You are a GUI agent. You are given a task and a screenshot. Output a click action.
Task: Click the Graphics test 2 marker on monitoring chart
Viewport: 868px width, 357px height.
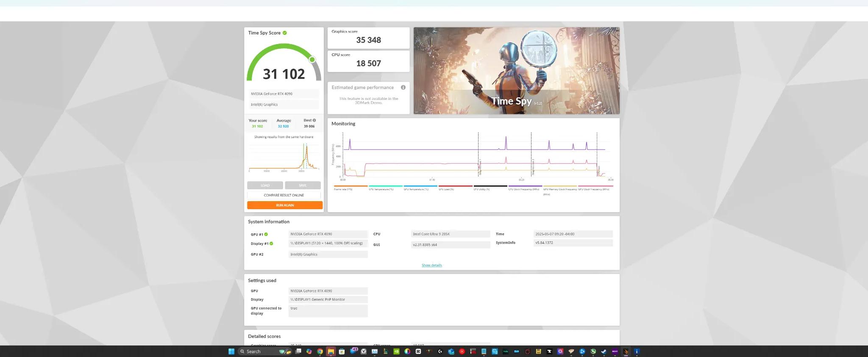533,166
